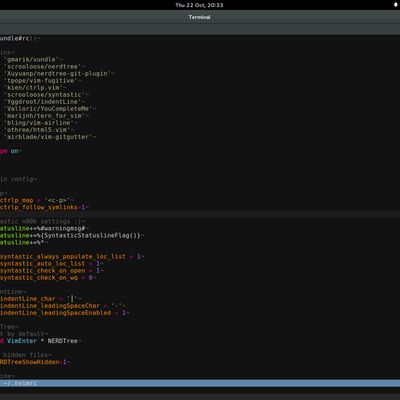Screen dimensions: 400x400
Task: Place cursor on the 'gmarik/vundle' line
Action: (33, 59)
